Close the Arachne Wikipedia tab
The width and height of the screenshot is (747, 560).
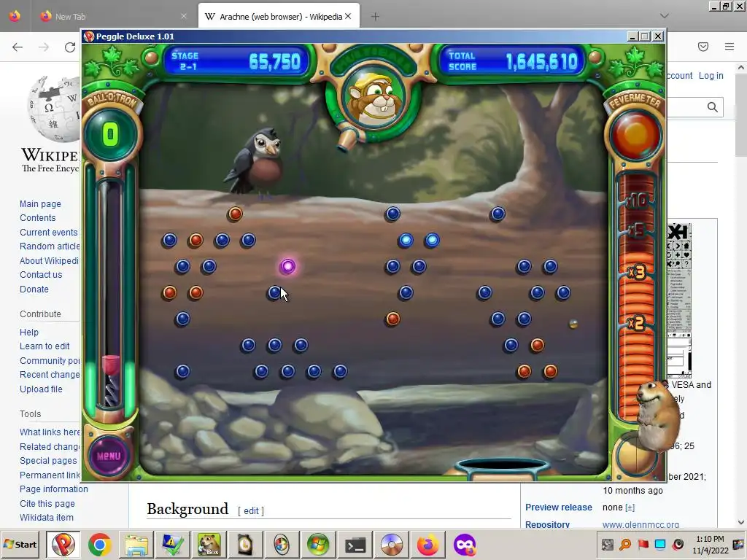(x=348, y=17)
